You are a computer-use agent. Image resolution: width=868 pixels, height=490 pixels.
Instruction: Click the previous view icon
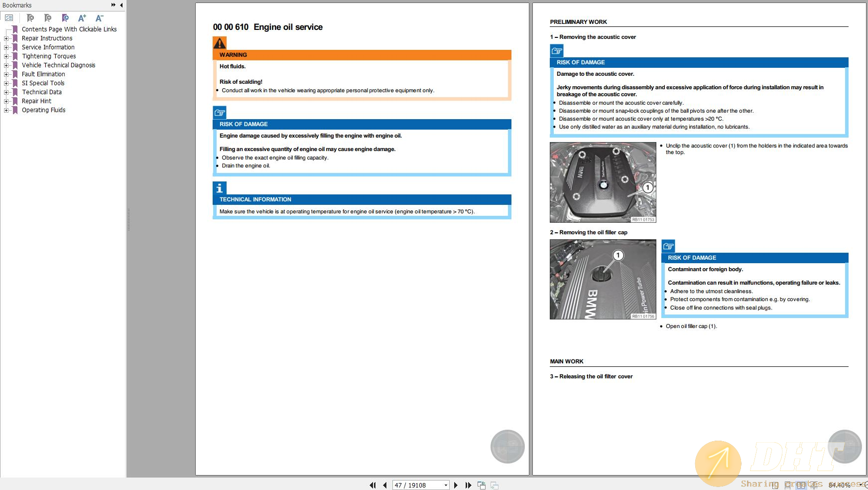click(482, 485)
